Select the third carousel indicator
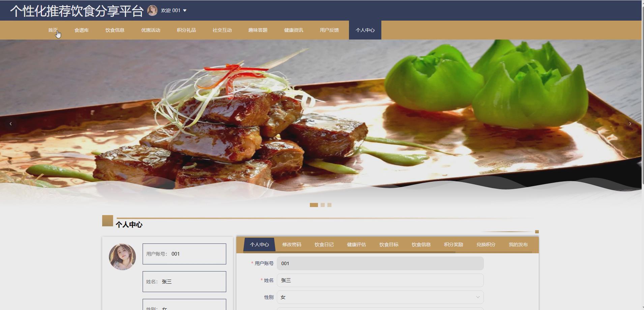Screen dimensions: 644x310 tap(329, 205)
